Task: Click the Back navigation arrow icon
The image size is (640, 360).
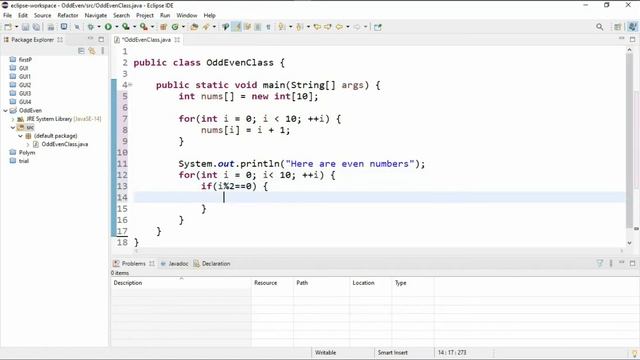Action: 339,27
